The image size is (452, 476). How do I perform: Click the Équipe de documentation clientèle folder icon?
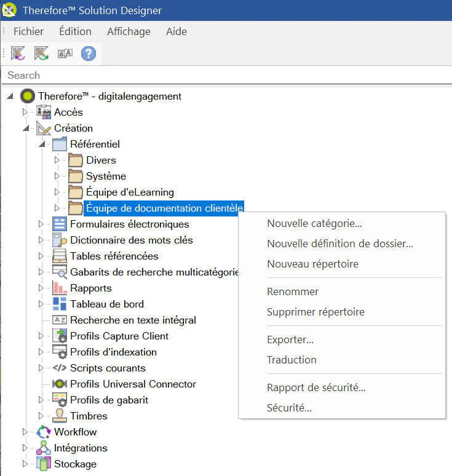(x=76, y=208)
